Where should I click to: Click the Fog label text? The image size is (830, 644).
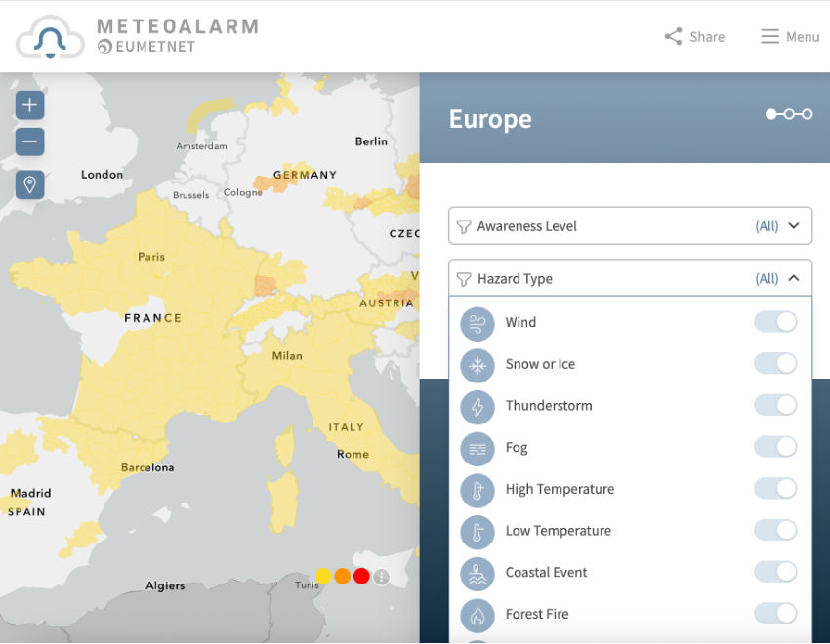517,448
